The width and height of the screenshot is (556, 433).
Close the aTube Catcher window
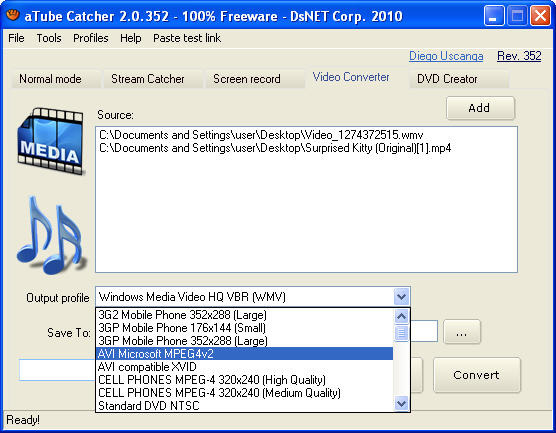coord(540,16)
